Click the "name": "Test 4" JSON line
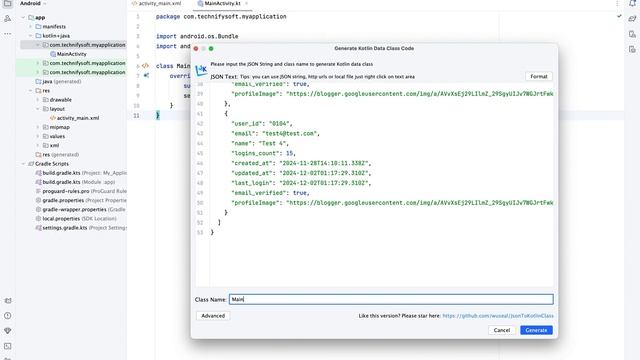Image resolution: width=640 pixels, height=360 pixels. tap(260, 143)
